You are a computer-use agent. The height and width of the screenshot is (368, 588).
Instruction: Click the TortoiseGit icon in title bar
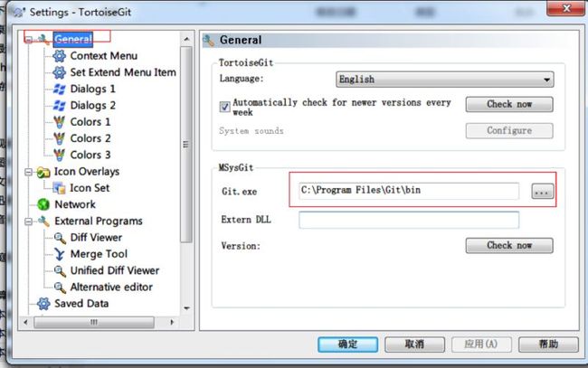(x=19, y=12)
